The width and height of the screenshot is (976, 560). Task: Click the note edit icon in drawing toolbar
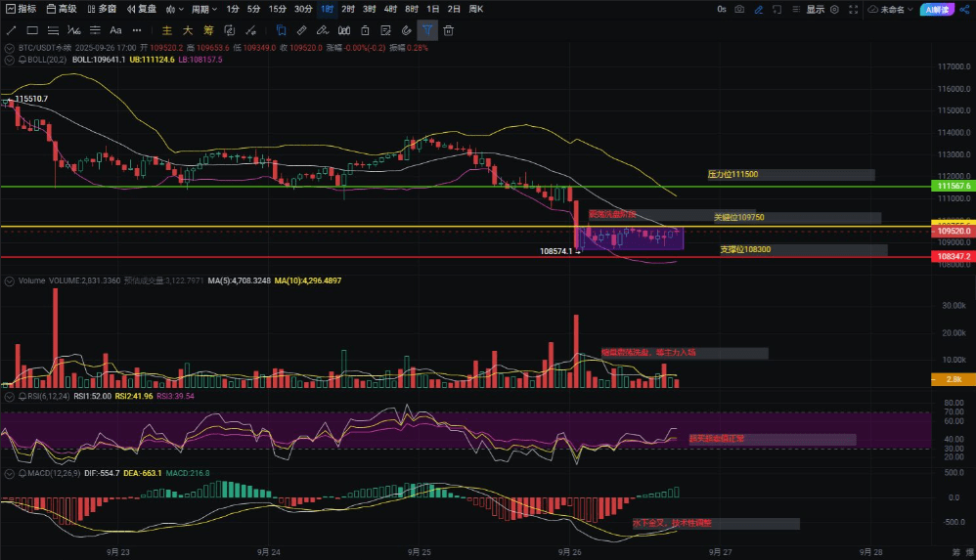[386, 30]
